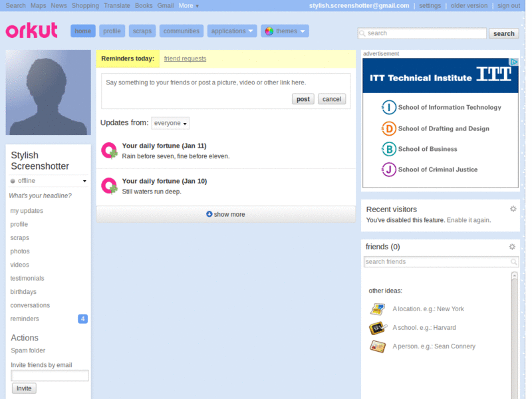Click the Invite button

coord(24,388)
